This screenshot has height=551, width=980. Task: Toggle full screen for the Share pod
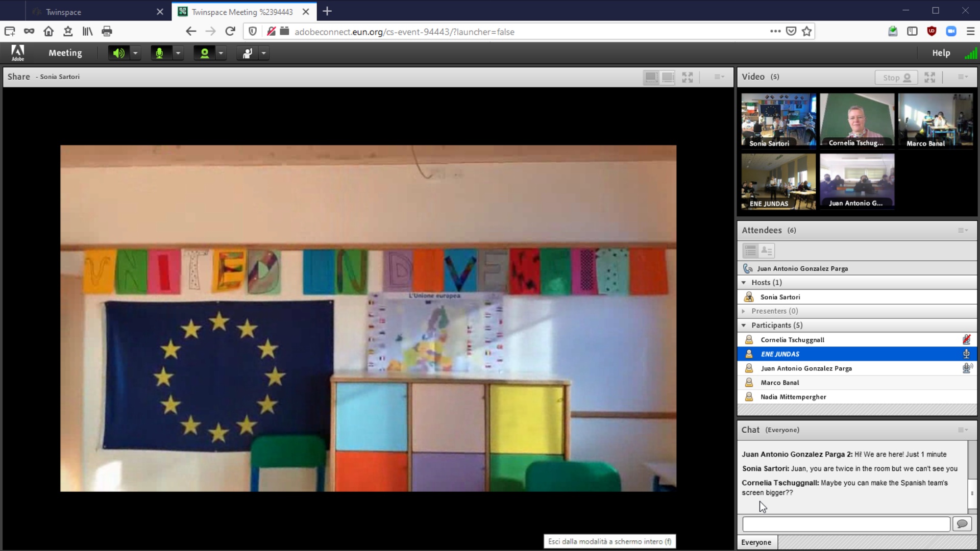(688, 78)
